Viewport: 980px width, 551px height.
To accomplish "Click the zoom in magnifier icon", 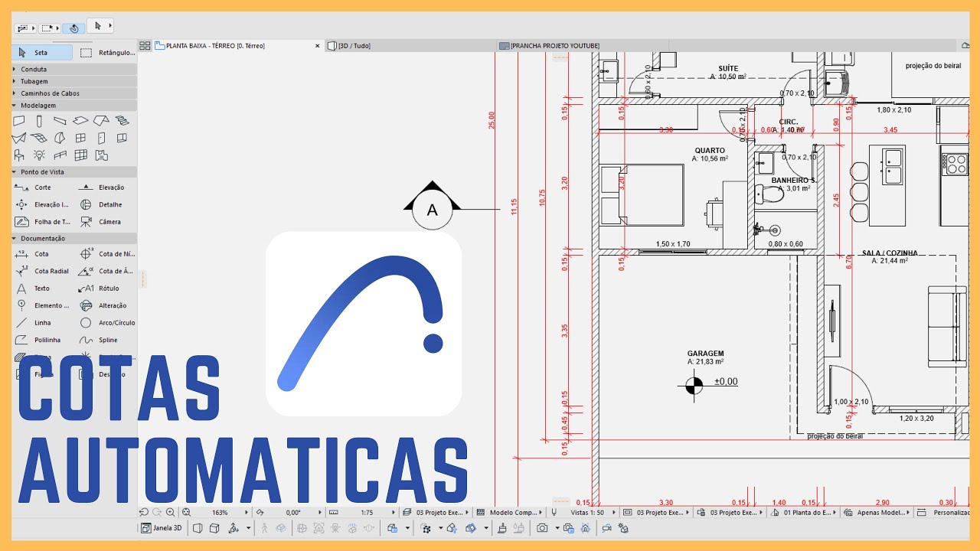I will click(170, 512).
